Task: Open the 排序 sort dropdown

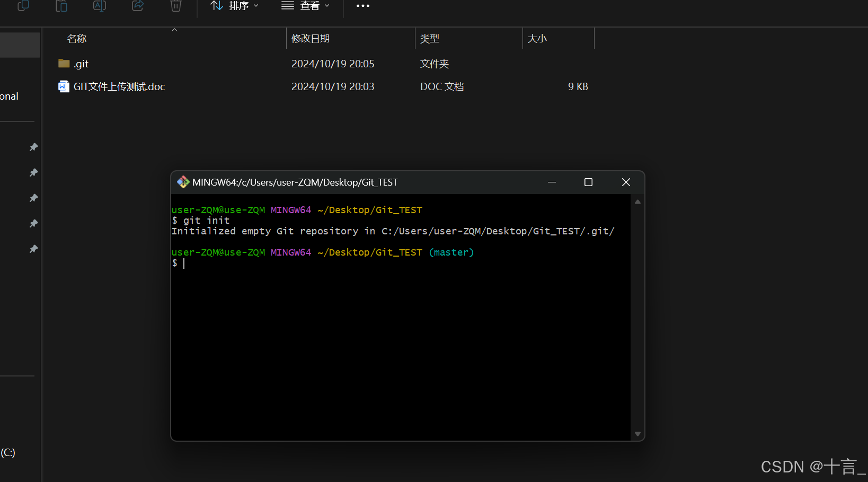Action: click(235, 6)
